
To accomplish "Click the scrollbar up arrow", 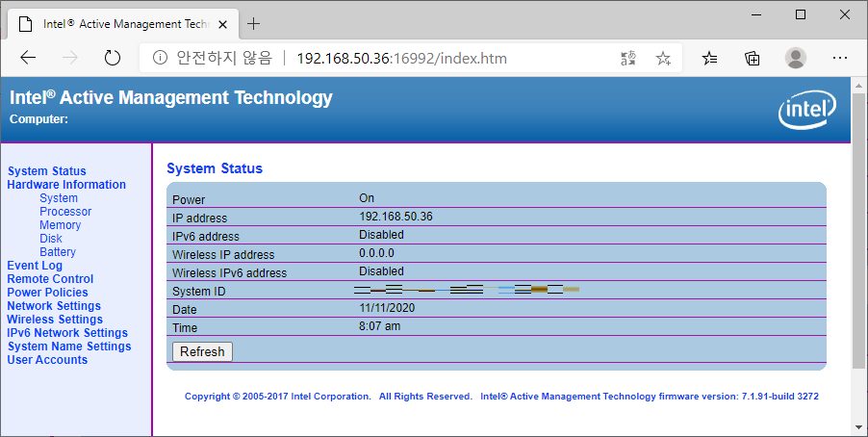I will tap(858, 86).
